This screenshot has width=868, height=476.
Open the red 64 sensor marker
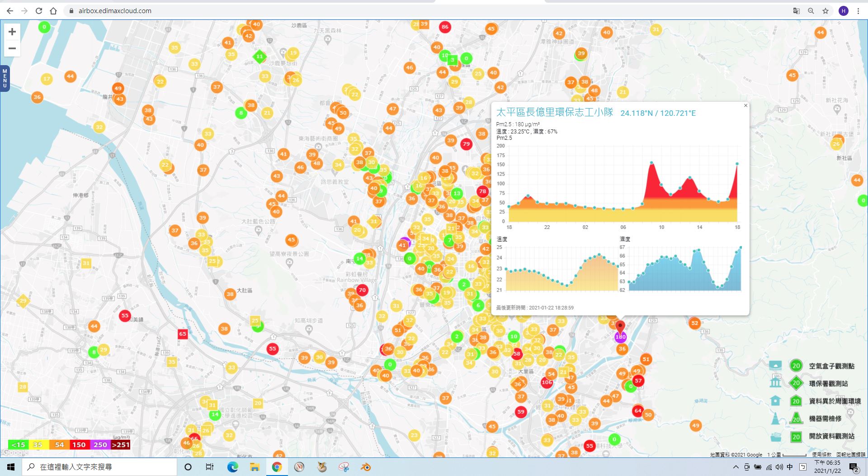[x=638, y=410]
